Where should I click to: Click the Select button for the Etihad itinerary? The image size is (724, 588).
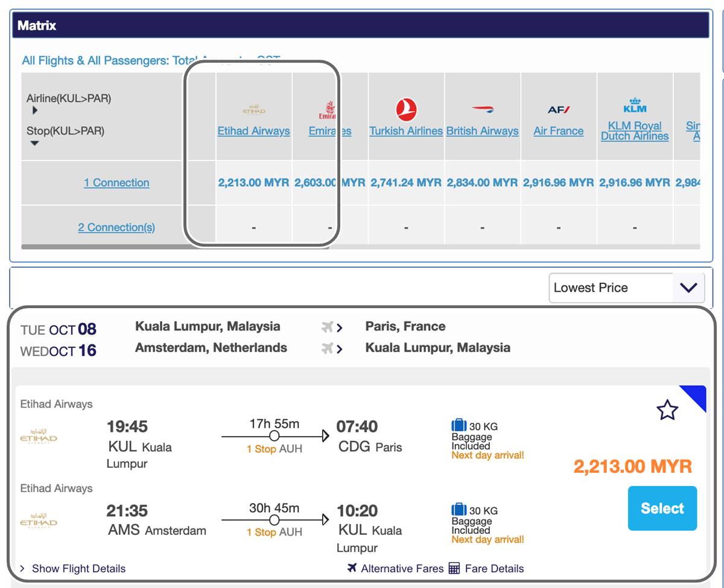[662, 508]
